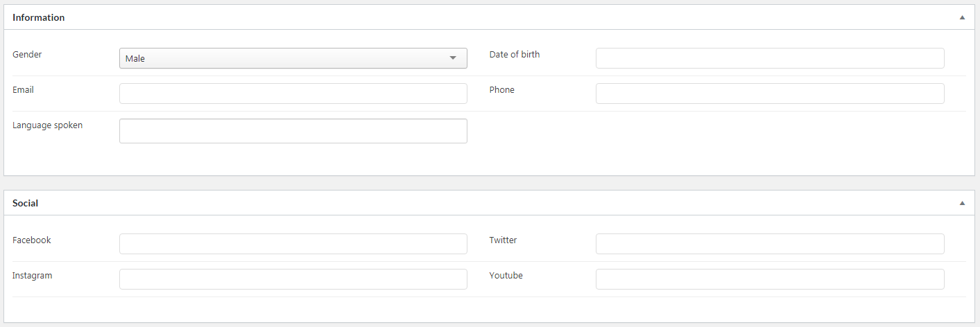The image size is (980, 327).
Task: Click the Instagram input field
Action: [x=293, y=279]
